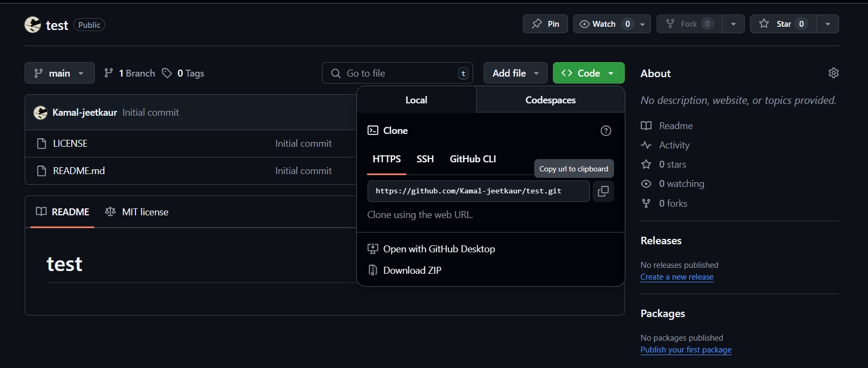Click the test repository name
868x368 pixels.
[x=57, y=25]
